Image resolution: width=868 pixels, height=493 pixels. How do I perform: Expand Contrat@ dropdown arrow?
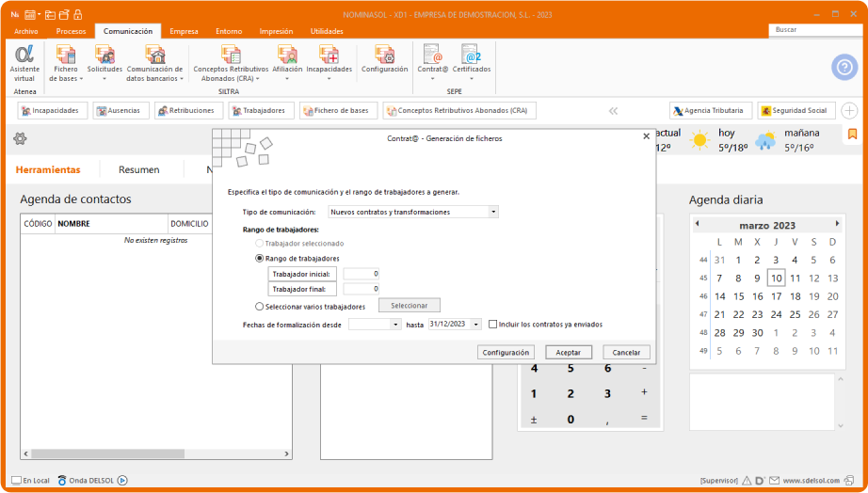click(x=433, y=79)
